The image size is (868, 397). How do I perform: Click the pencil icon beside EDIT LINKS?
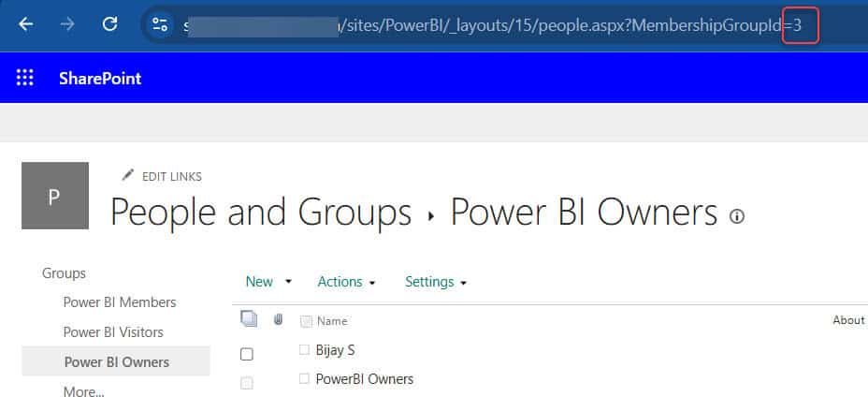tap(128, 175)
